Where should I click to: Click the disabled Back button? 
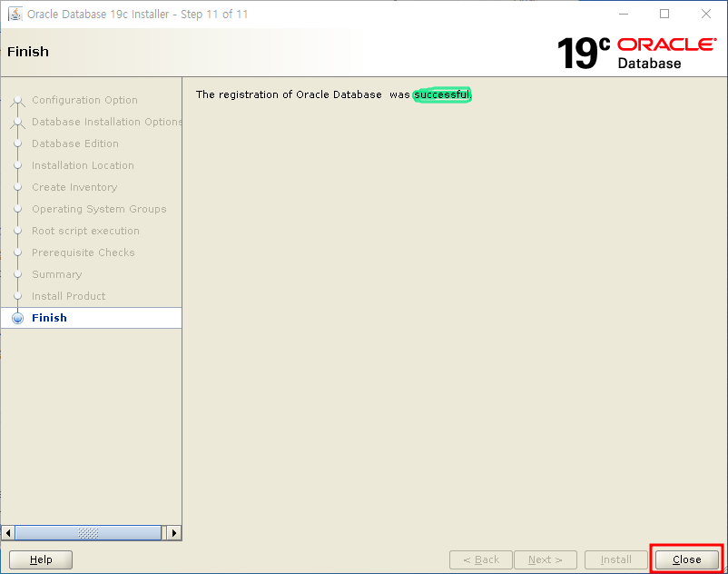(481, 559)
